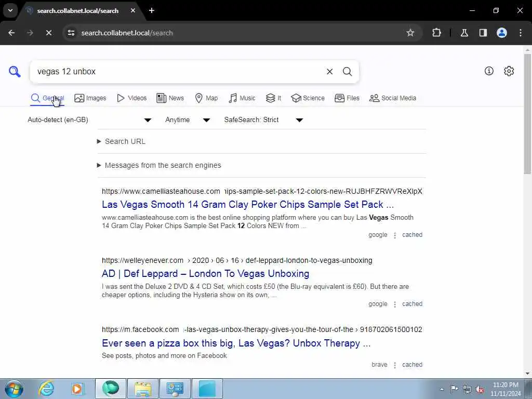
Task: View site information icon in address bar
Action: click(71, 33)
